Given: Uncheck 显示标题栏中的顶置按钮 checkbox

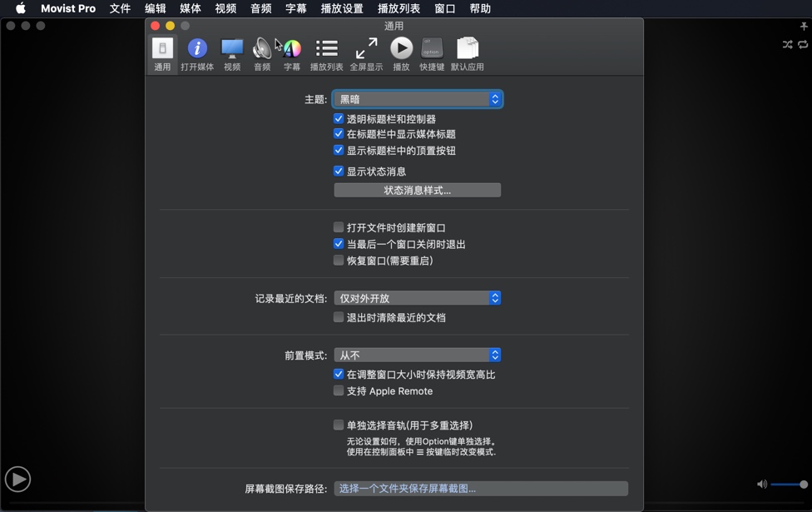Looking at the screenshot, I should (x=339, y=151).
